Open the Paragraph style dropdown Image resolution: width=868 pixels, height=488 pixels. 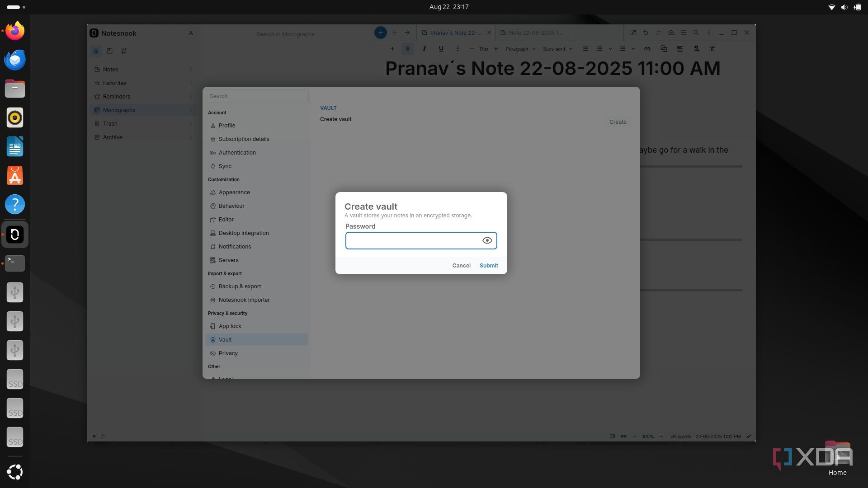520,49
